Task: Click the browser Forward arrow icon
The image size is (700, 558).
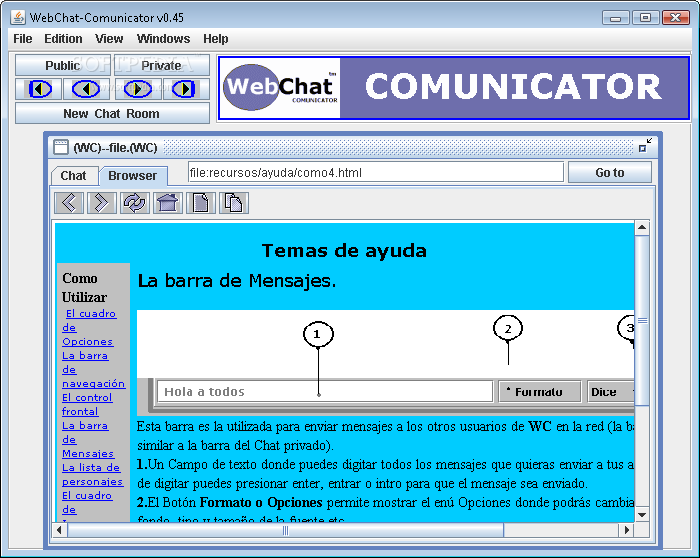Action: [101, 203]
